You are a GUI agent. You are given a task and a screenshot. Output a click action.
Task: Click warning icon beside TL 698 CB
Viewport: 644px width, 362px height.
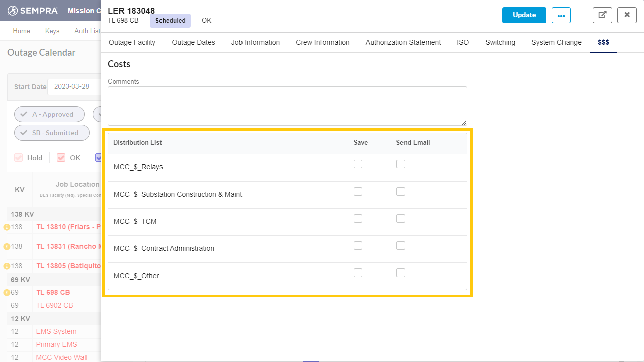pos(7,293)
